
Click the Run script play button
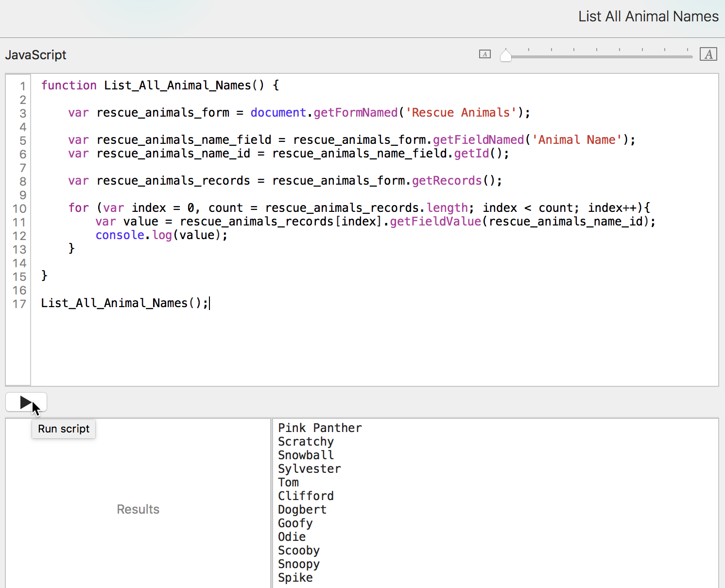coord(26,402)
